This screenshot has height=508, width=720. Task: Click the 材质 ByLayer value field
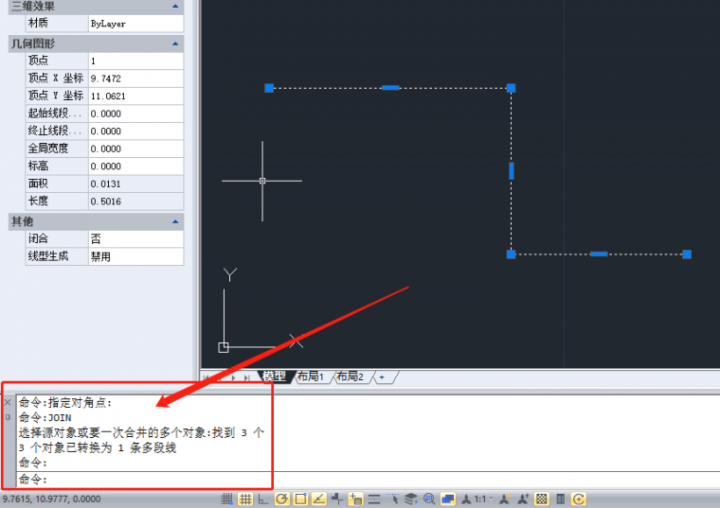tap(136, 23)
